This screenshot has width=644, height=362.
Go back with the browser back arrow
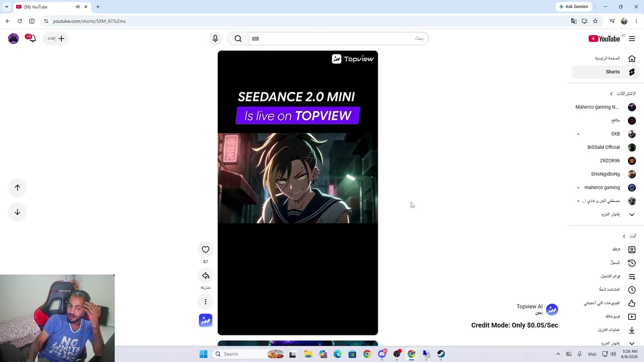(8, 21)
